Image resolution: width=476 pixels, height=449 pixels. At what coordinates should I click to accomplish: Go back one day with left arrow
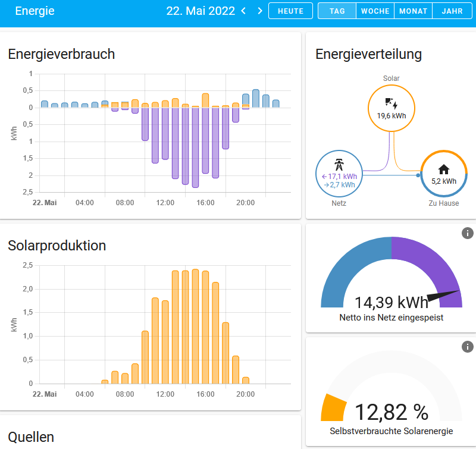click(x=243, y=11)
